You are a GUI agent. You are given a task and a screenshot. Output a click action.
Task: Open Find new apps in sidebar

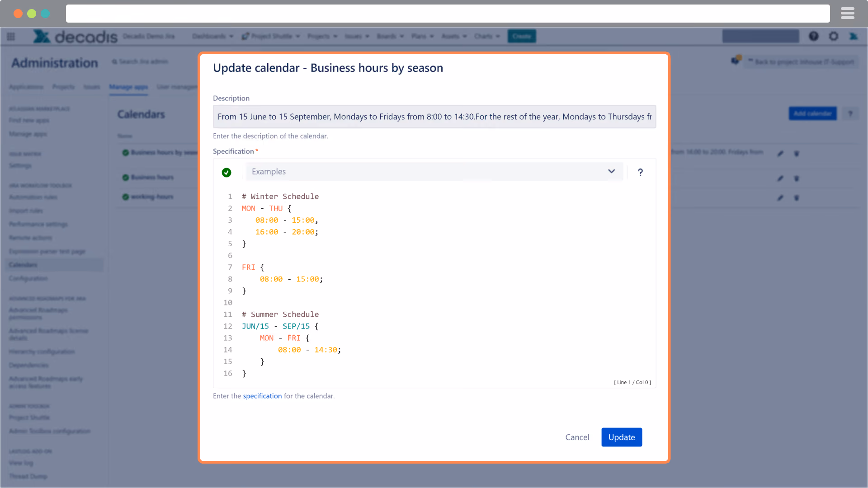coord(29,120)
